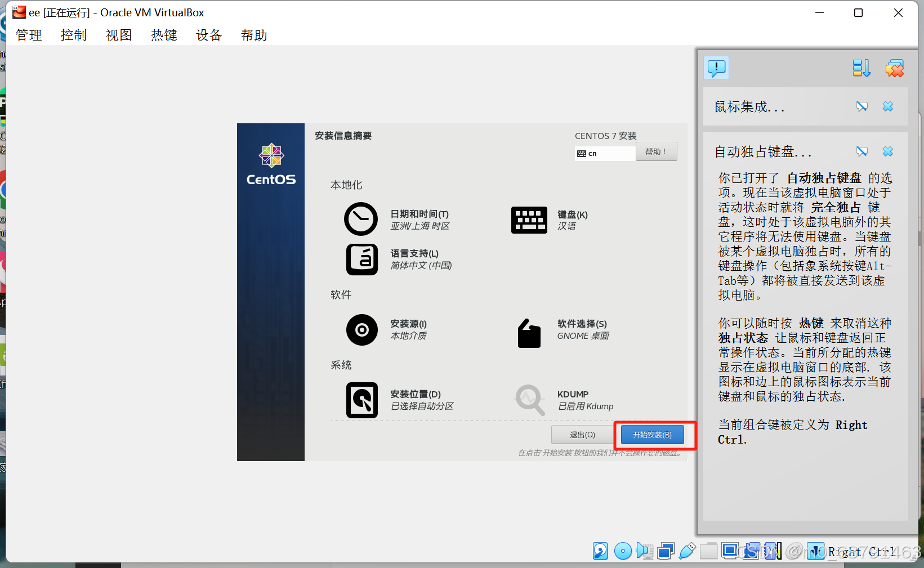This screenshot has height=568, width=924.
Task: Click 安装源(I) label
Action: click(x=408, y=324)
